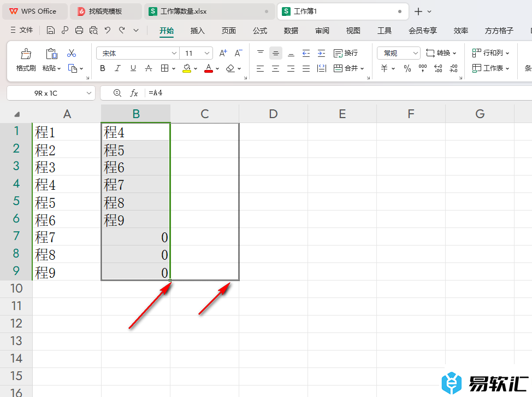Click distributed alignment icon

click(321, 68)
